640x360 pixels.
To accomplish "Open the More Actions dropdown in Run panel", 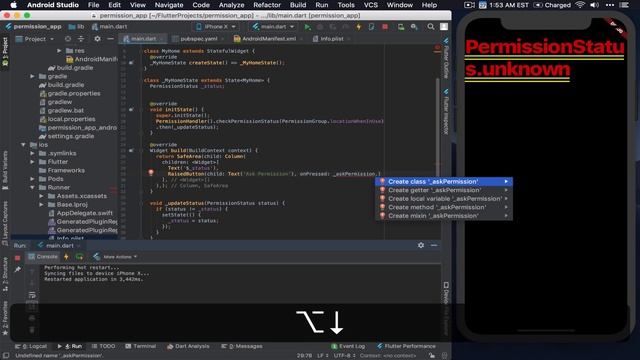I will click(x=116, y=257).
